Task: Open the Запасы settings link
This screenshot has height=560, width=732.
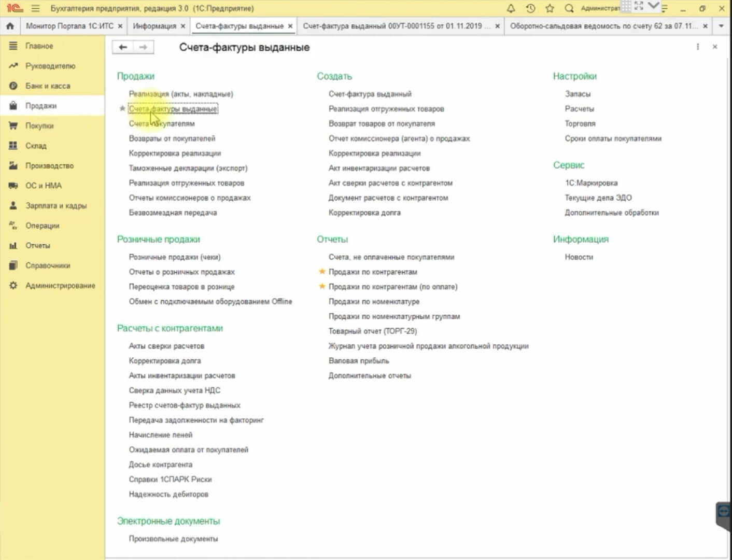Action: pos(578,94)
